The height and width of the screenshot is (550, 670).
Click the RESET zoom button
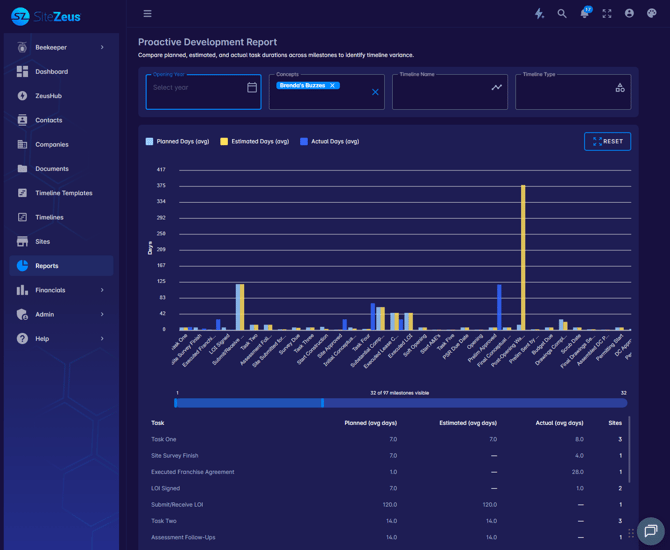[x=607, y=141]
